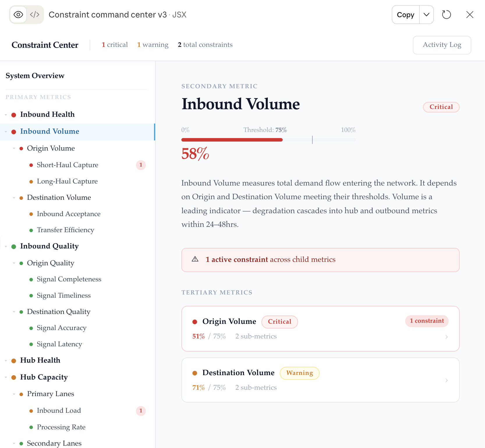The width and height of the screenshot is (485, 448).
Task: Collapse the Hub Capacity tree arrow
Action: (x=6, y=378)
